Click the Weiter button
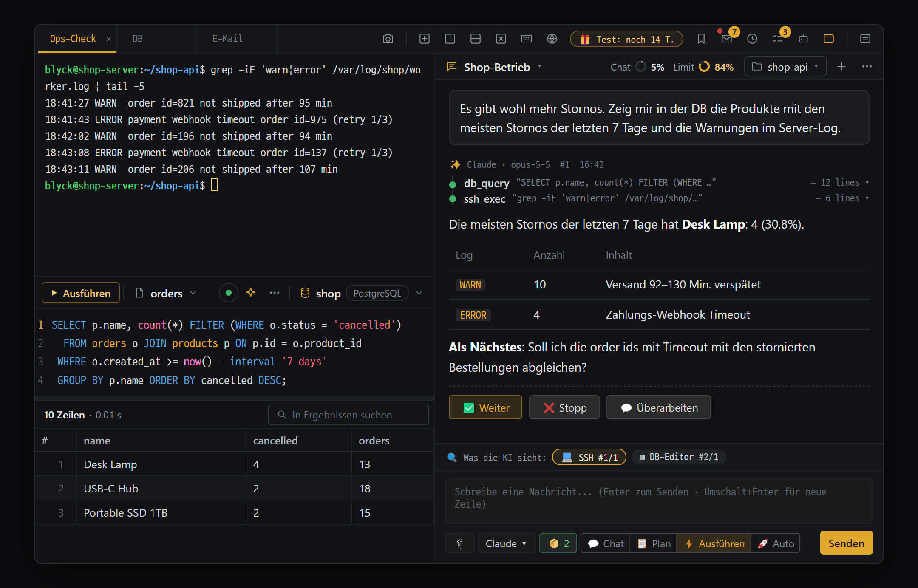 (x=485, y=407)
